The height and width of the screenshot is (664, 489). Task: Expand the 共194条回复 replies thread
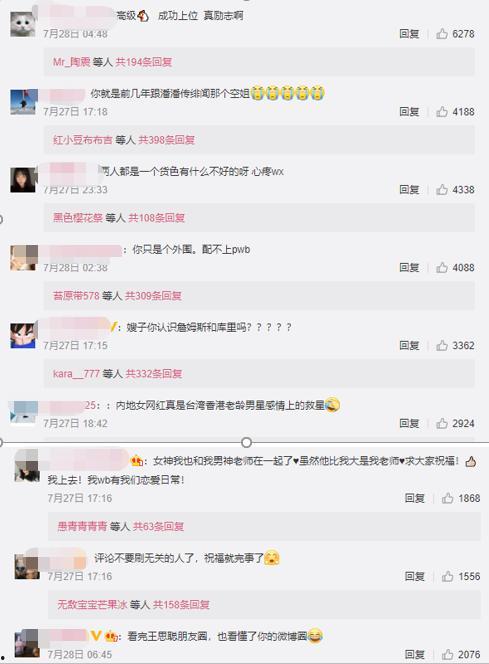[144, 62]
